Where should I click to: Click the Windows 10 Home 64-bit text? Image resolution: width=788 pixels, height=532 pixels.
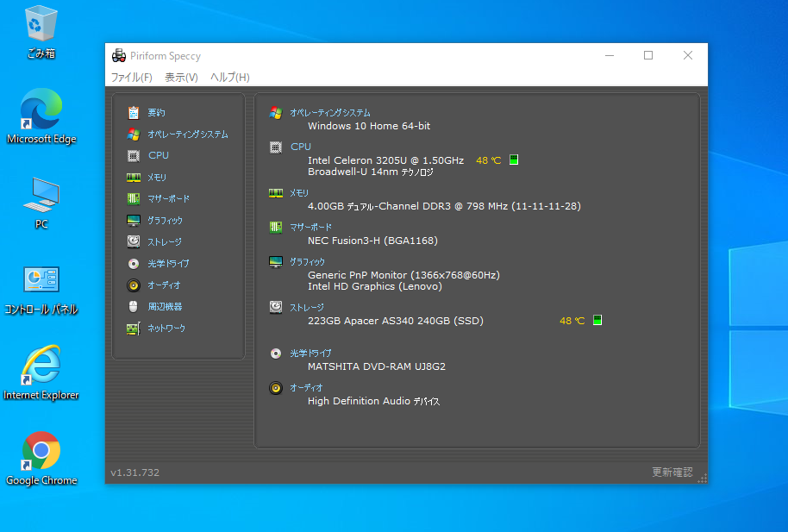[x=369, y=126]
